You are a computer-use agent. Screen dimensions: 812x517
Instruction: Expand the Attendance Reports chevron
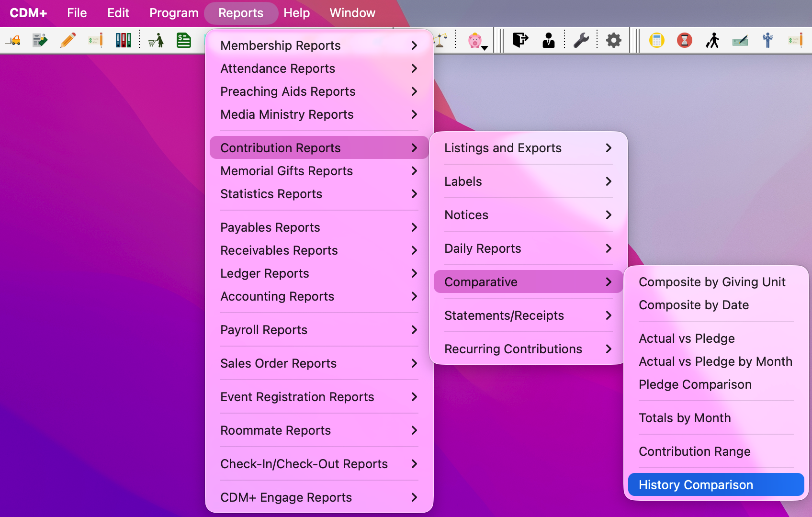coord(414,68)
